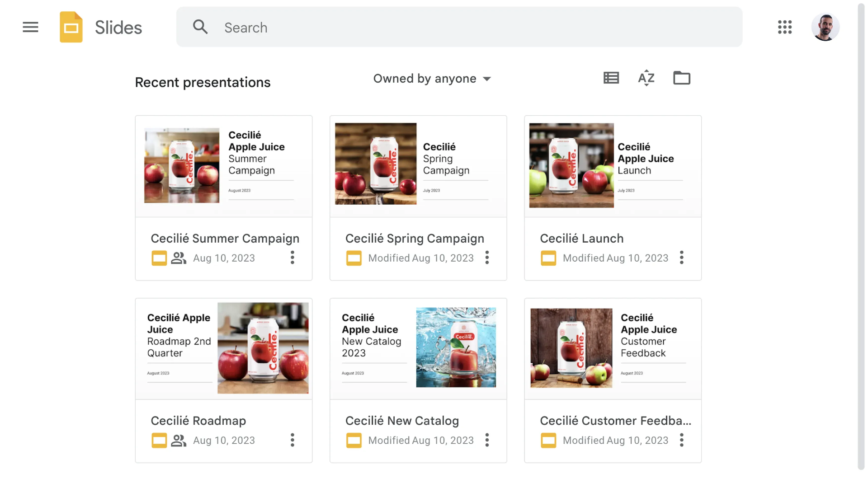This screenshot has width=868, height=488.
Task: Open the three-dot menu for Cecilié Spring Campaign
Action: tap(487, 258)
